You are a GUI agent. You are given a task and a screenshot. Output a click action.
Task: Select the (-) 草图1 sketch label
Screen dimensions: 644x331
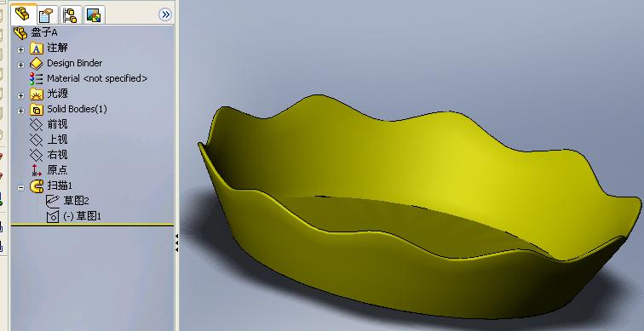pyautogui.click(x=82, y=216)
